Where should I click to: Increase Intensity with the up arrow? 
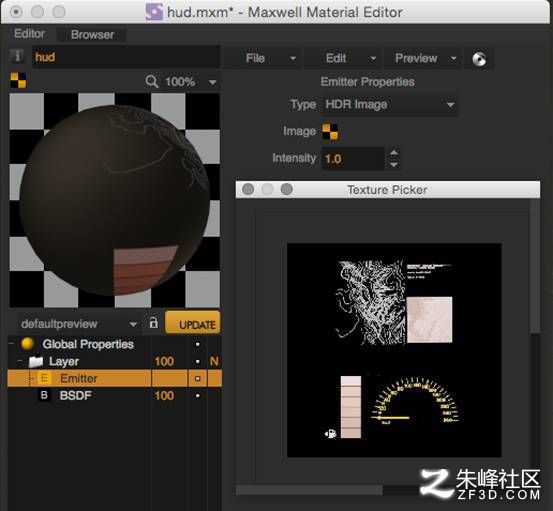[394, 153]
